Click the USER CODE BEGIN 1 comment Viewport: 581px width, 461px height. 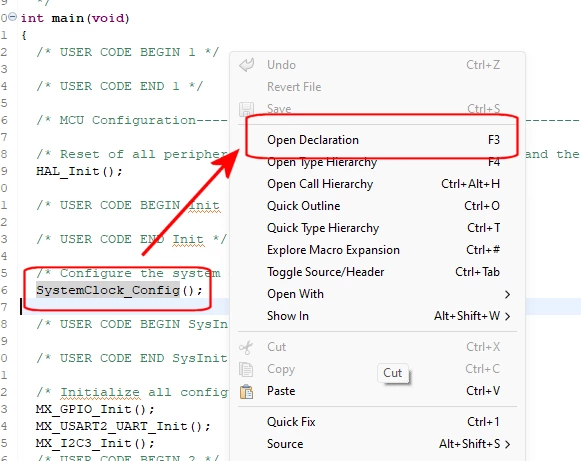click(x=128, y=52)
